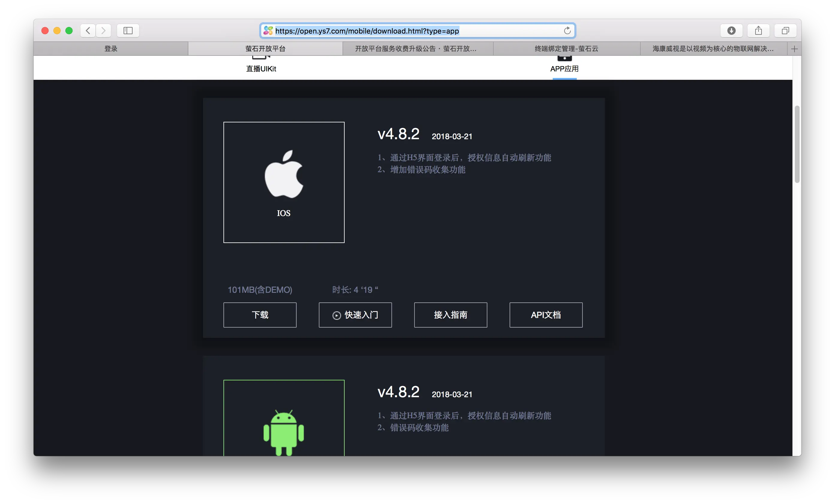Open the Downloads arrow icon

[731, 31]
